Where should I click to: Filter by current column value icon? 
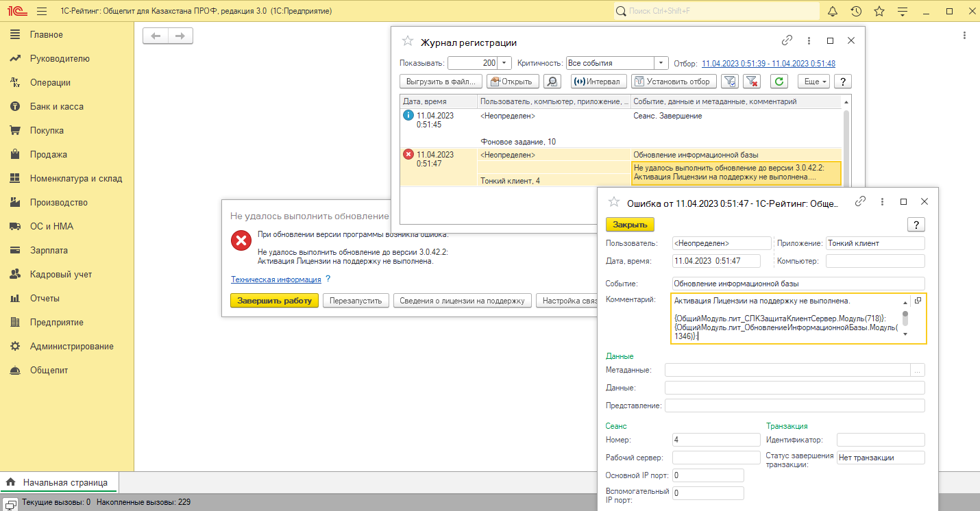(x=731, y=82)
